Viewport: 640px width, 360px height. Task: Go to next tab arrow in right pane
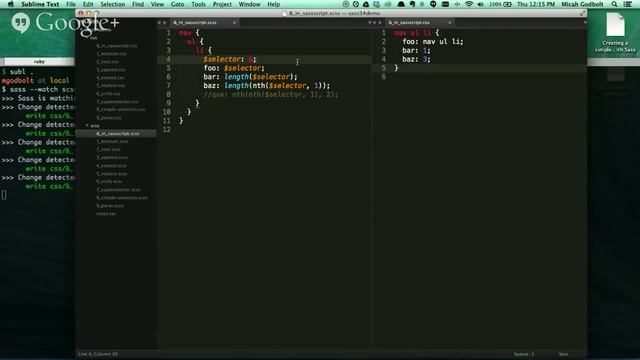coord(380,23)
